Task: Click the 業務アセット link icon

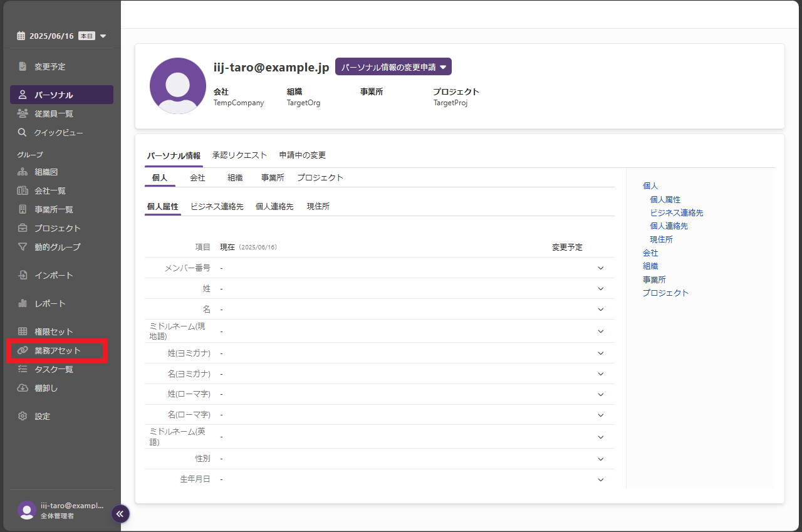Action: click(23, 350)
